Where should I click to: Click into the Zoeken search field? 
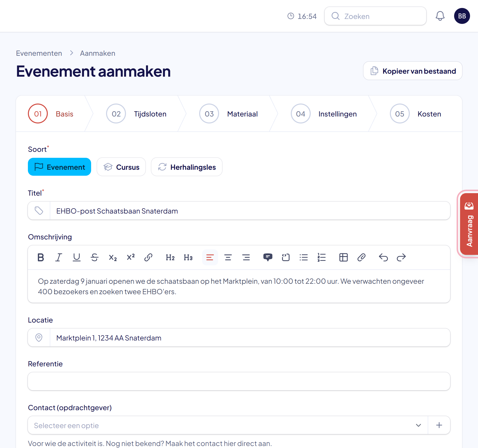point(375,16)
